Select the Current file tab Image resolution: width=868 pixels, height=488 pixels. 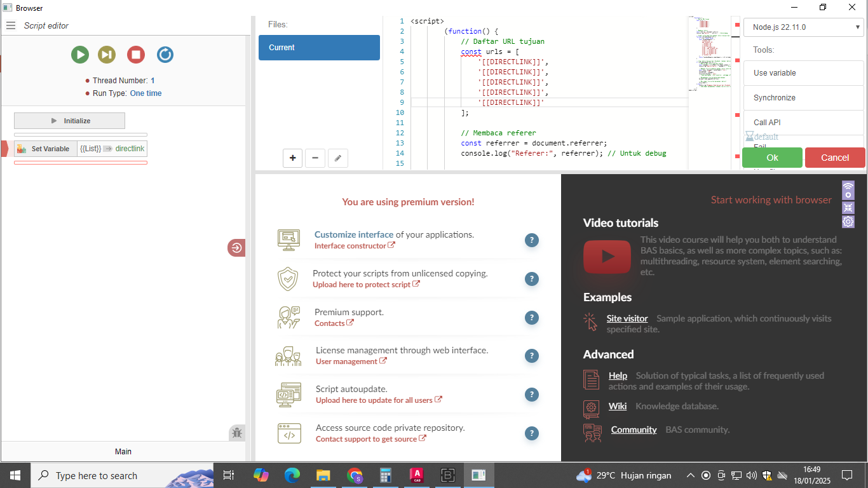tap(319, 48)
